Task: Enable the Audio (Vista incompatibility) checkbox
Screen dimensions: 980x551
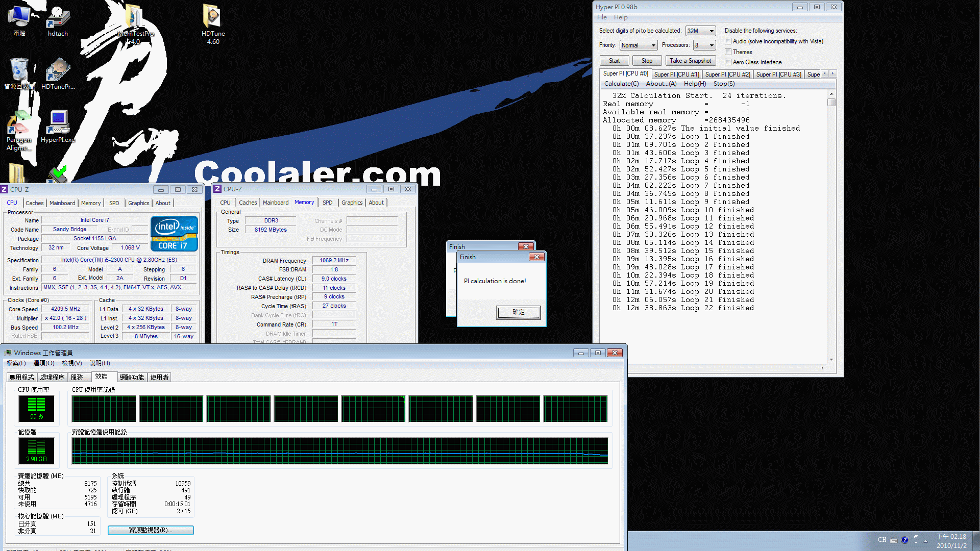Action: (728, 41)
